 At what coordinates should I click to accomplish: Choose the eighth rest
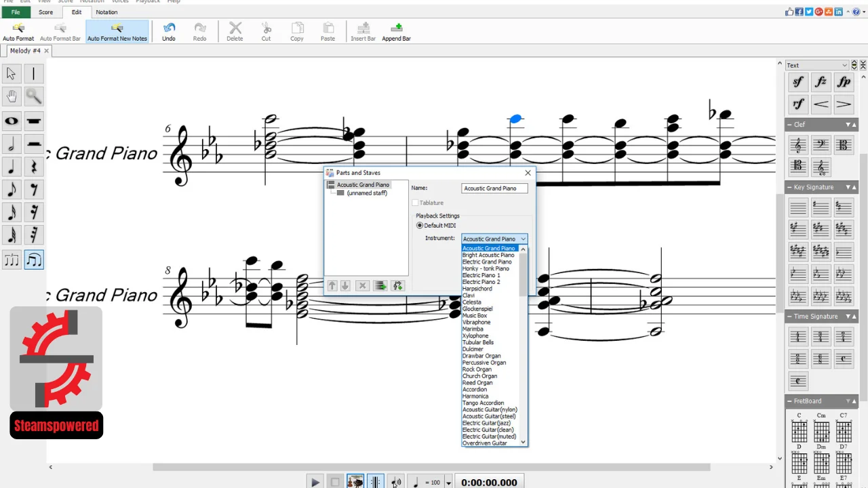tap(34, 190)
